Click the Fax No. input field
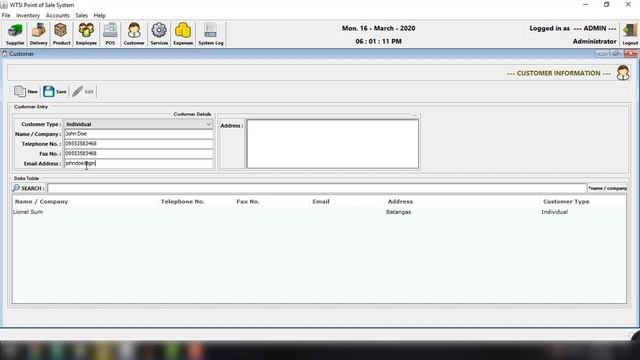 [x=138, y=153]
